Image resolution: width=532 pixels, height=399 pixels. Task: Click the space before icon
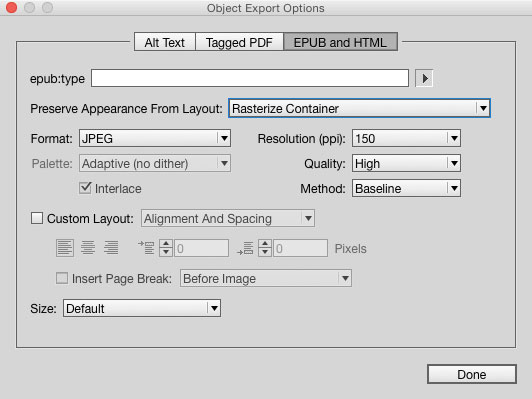tap(146, 248)
